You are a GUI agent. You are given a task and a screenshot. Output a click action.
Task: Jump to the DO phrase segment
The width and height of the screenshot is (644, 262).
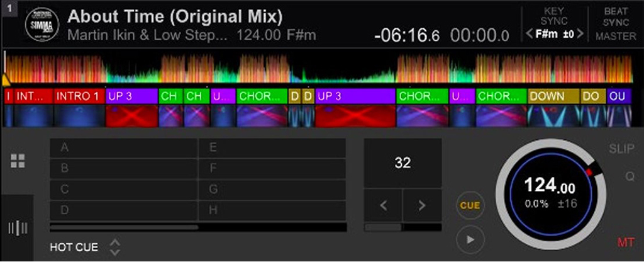pyautogui.click(x=594, y=96)
